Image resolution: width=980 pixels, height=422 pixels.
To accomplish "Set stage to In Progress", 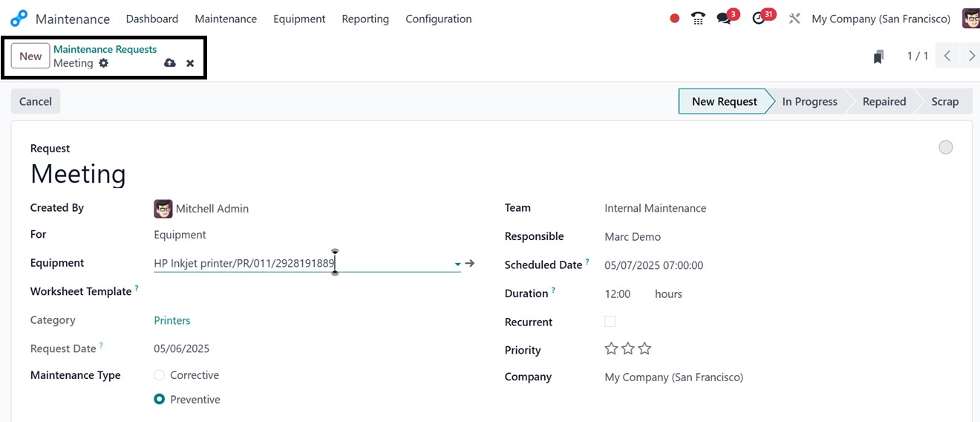I will coord(809,102).
